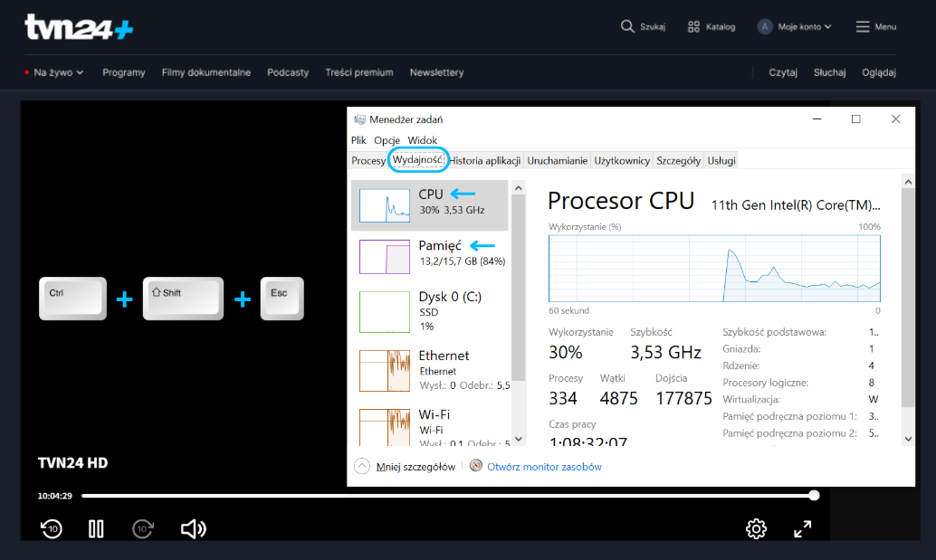The height and width of the screenshot is (560, 936).
Task: Open Otwórz monitor zasobów link
Action: 544,467
